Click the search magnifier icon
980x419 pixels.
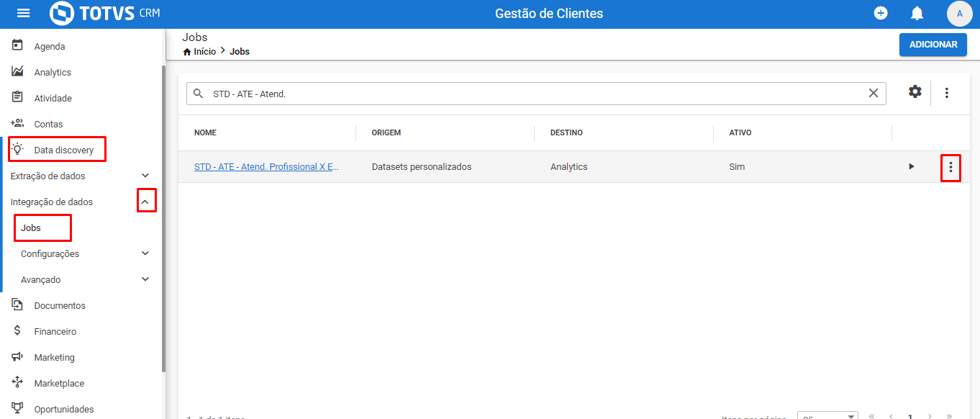click(198, 94)
